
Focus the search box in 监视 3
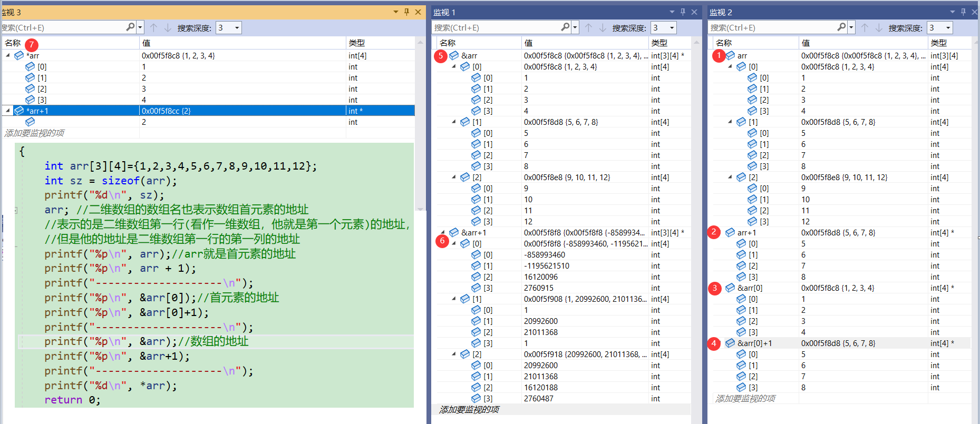63,27
